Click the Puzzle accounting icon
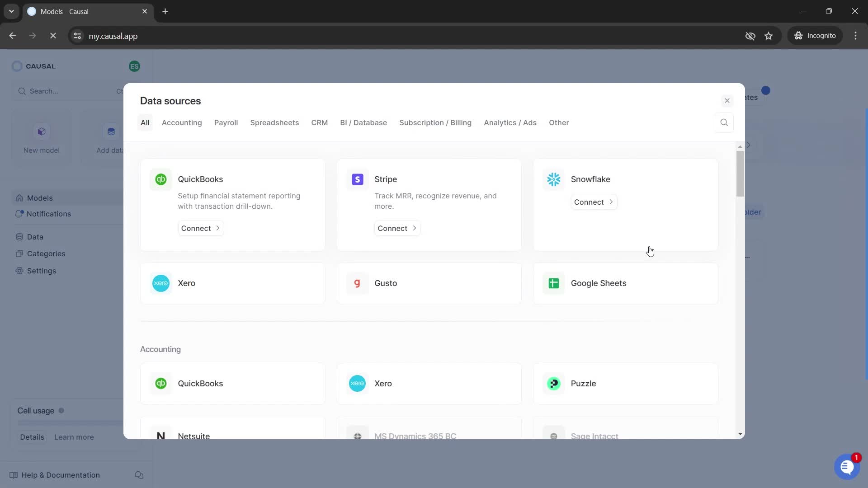The image size is (868, 488). click(x=554, y=383)
